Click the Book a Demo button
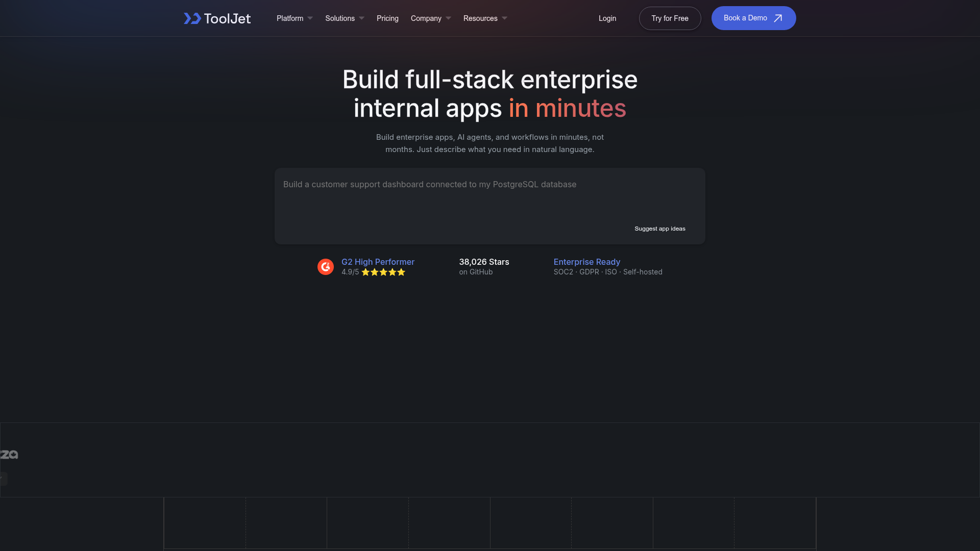The width and height of the screenshot is (980, 551). coord(753,18)
